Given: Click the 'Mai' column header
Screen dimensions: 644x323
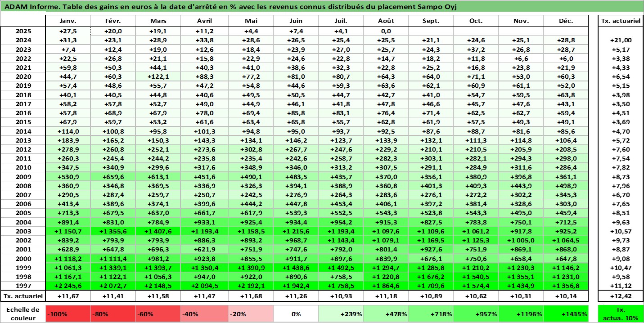Looking at the screenshot, I should pyautogui.click(x=251, y=21).
